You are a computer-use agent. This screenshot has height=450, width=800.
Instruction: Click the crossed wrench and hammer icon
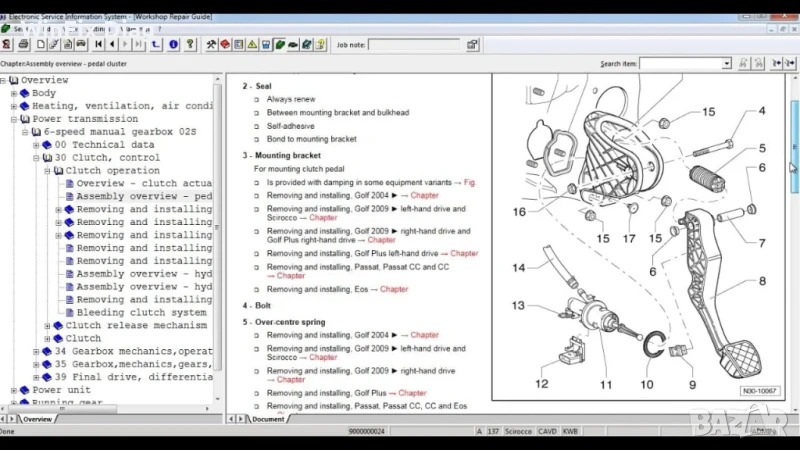211,44
